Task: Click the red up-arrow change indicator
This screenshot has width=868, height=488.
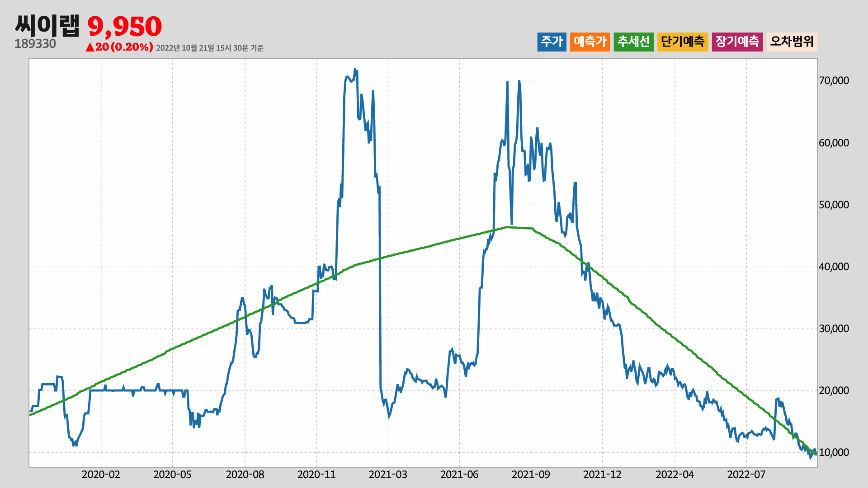Action: [90, 47]
